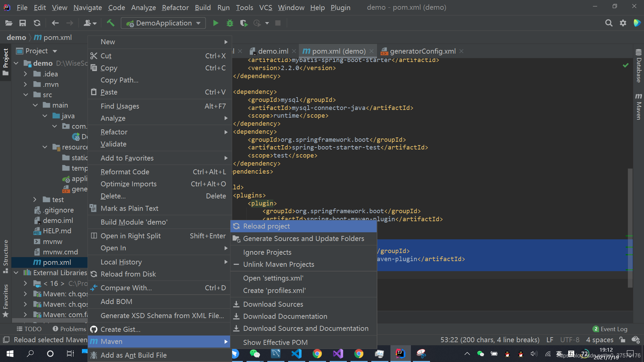The width and height of the screenshot is (644, 362).
Task: Save all files using the save icon
Action: [22, 23]
